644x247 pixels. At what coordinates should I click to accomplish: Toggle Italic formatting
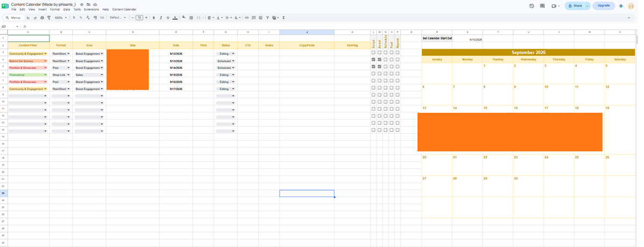click(x=161, y=18)
